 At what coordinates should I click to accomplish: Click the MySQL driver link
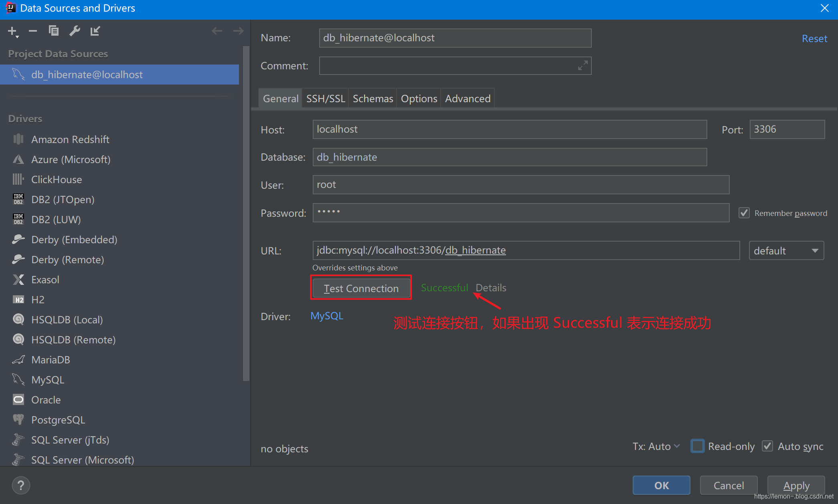click(327, 316)
